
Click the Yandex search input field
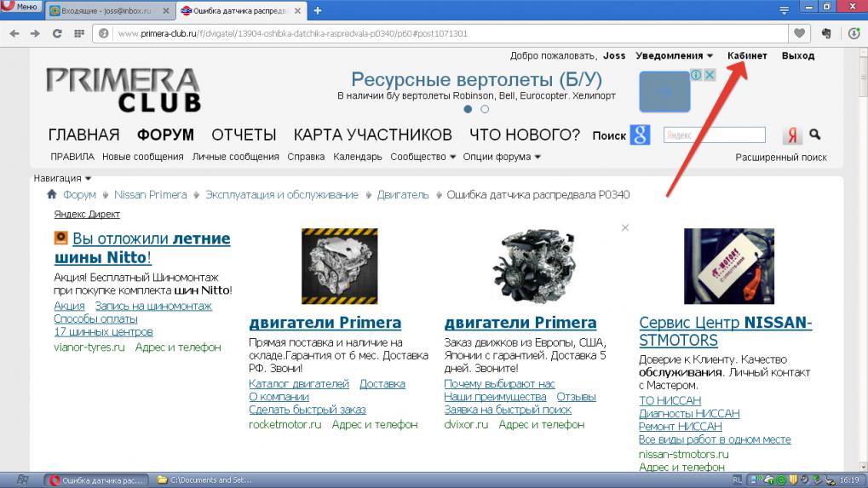pyautogui.click(x=714, y=135)
